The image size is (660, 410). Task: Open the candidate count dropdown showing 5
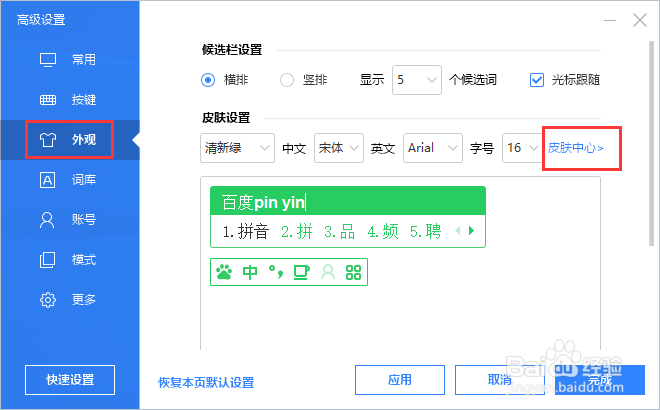pos(417,80)
